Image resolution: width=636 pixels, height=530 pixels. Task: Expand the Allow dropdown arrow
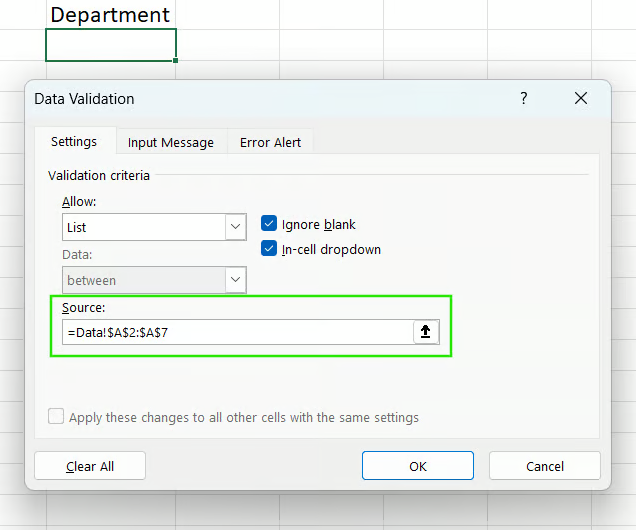click(x=236, y=227)
